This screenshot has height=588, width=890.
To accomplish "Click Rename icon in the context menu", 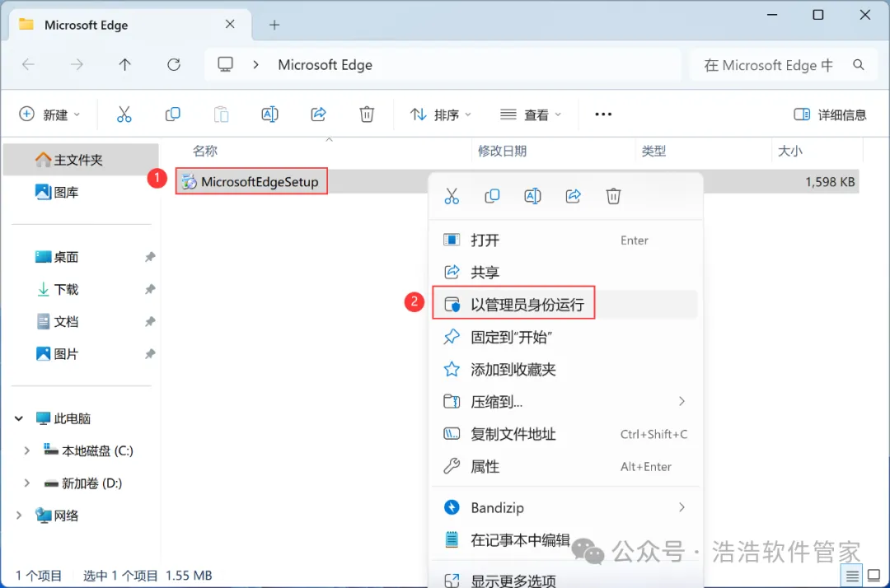I will click(x=532, y=196).
